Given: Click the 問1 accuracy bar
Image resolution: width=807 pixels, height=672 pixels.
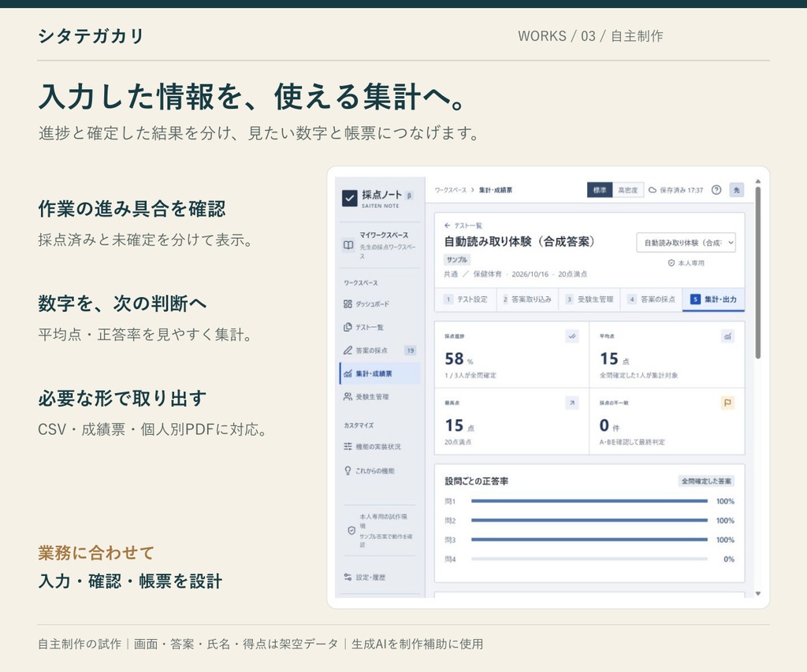Looking at the screenshot, I should coord(589,501).
